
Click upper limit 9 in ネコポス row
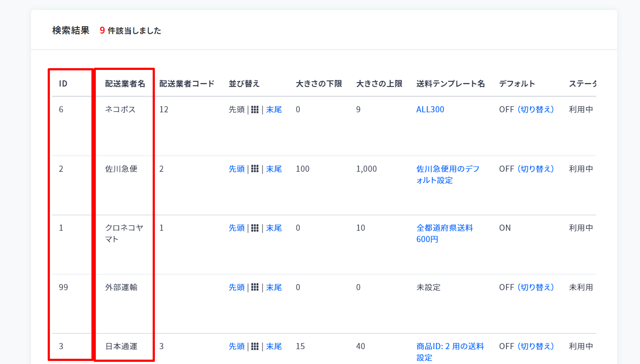click(358, 109)
